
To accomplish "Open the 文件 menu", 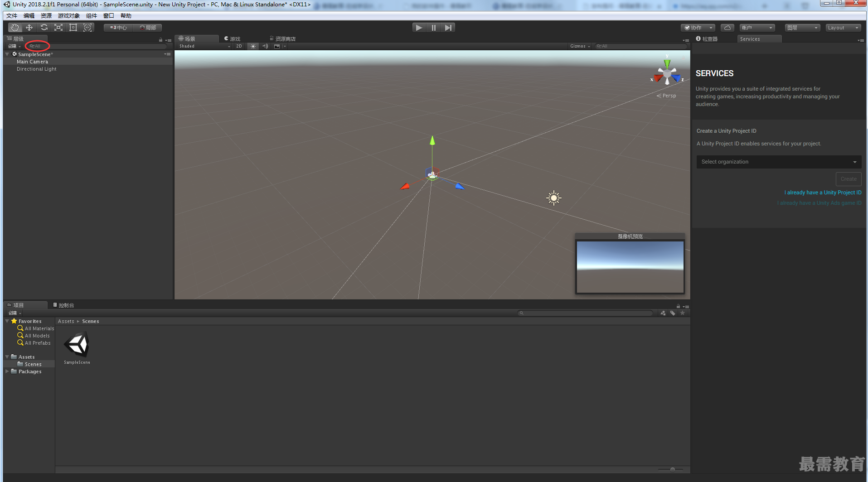I will pos(12,16).
